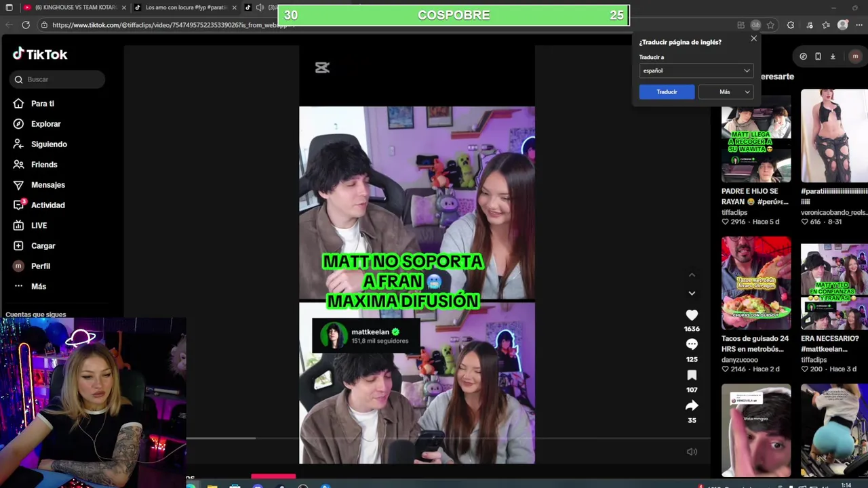This screenshot has width=868, height=488.
Task: Open File Explorer in the Windows taskbar
Action: [212, 485]
